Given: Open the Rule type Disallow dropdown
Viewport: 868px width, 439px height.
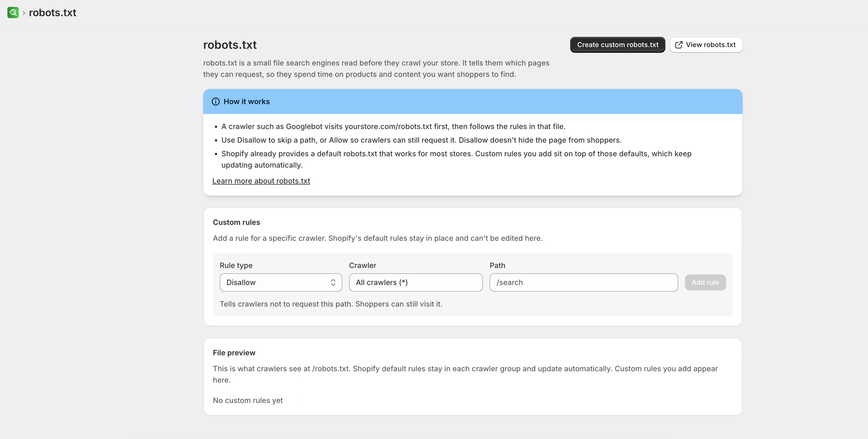Looking at the screenshot, I should pos(281,282).
